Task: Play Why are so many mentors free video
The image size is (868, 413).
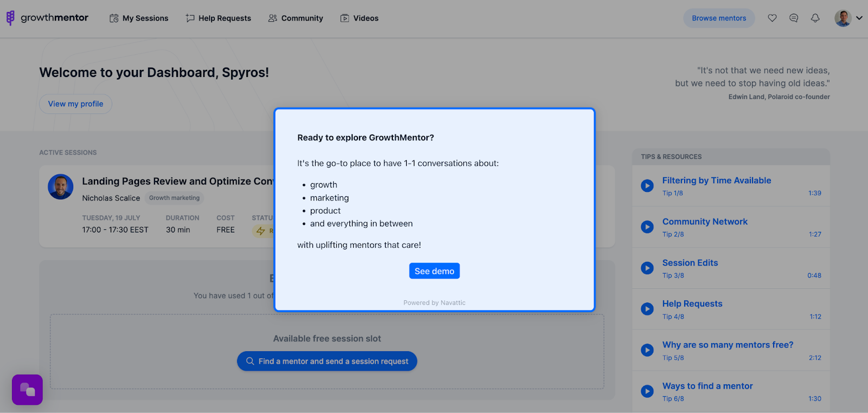Action: pyautogui.click(x=647, y=350)
